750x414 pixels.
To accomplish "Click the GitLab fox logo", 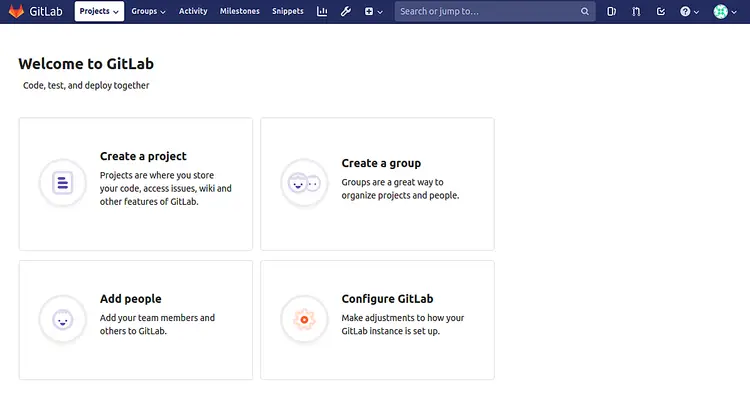I will 18,12.
